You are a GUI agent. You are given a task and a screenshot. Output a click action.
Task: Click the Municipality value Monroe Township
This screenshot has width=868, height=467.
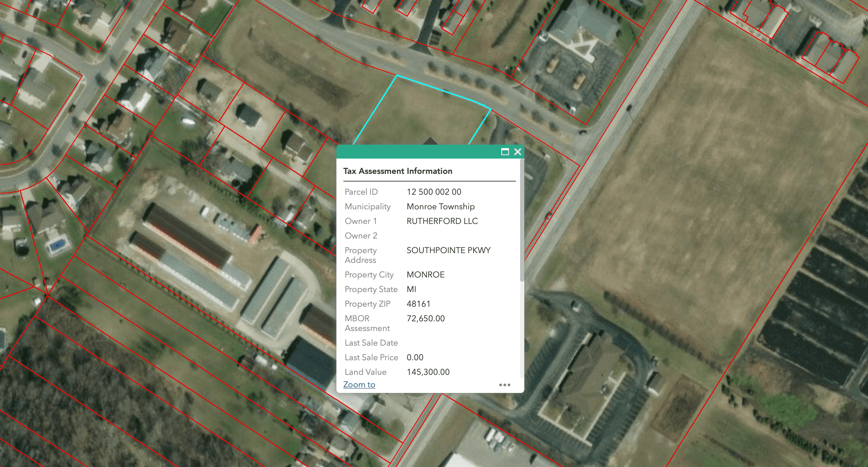(x=440, y=207)
